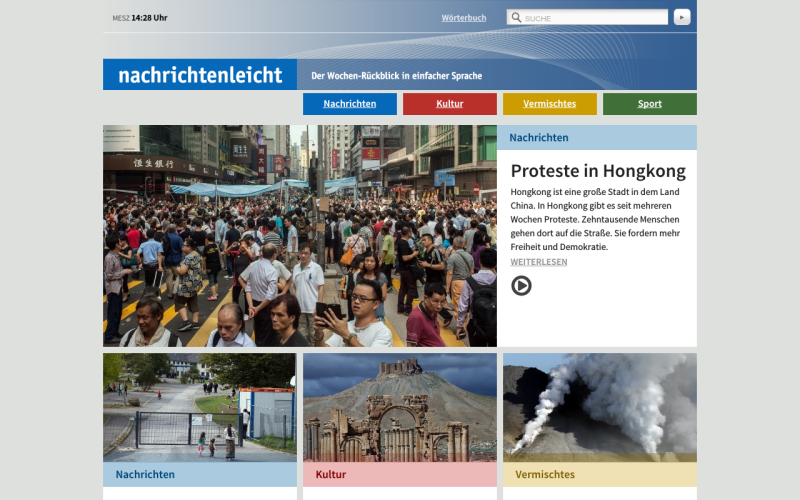Select Kultur label under ruins photo

331,474
